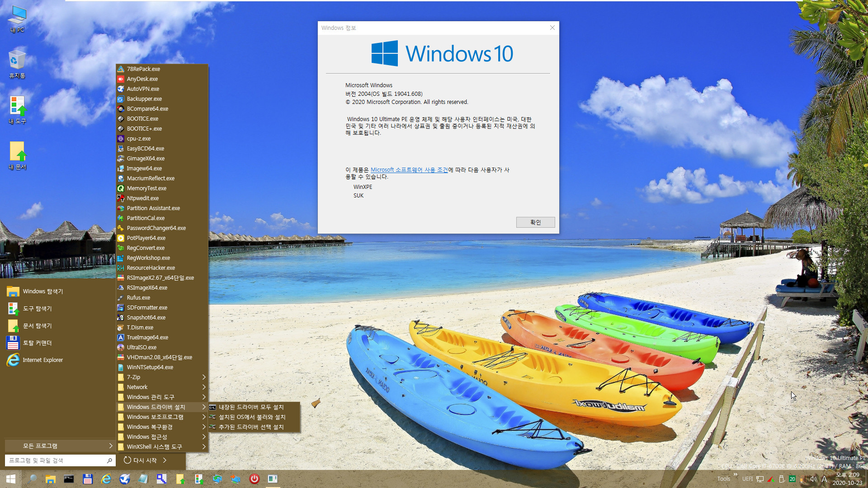Viewport: 868px width, 488px height.
Task: Launch Rufus.exe from the program list
Action: pyautogui.click(x=162, y=298)
